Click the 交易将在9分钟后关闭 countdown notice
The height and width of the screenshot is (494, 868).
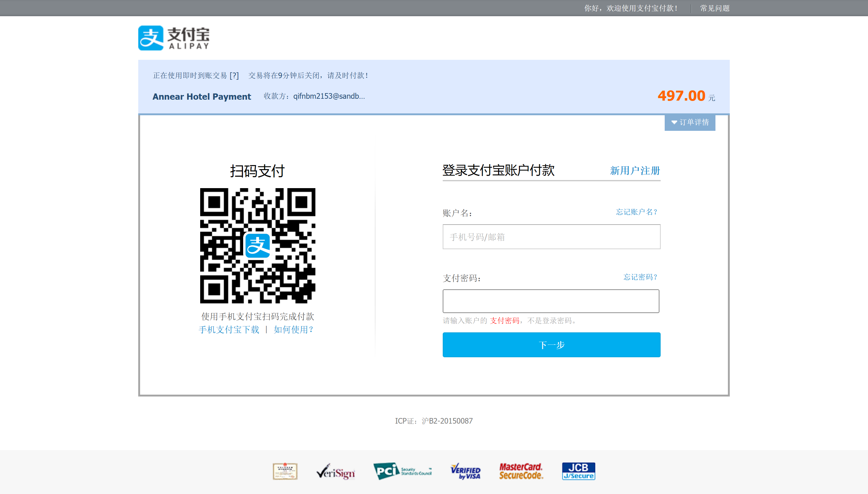click(308, 75)
